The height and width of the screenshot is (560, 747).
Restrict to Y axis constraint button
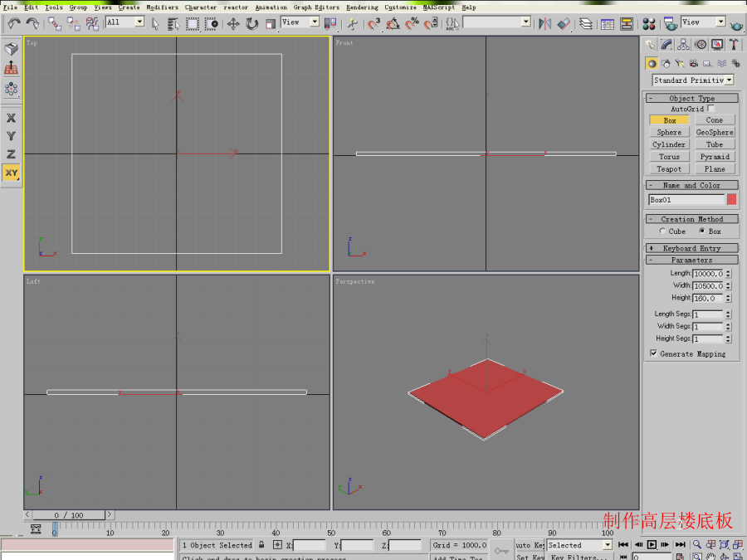(x=11, y=136)
